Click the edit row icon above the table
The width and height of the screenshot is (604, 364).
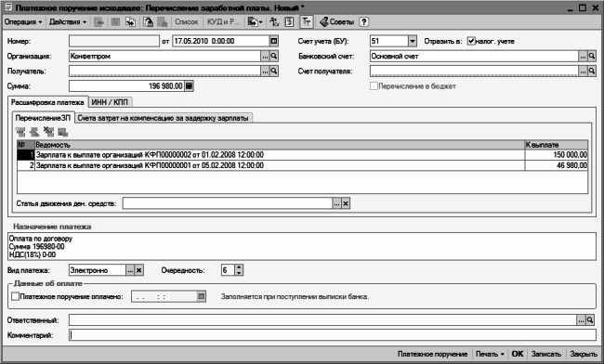[34, 132]
